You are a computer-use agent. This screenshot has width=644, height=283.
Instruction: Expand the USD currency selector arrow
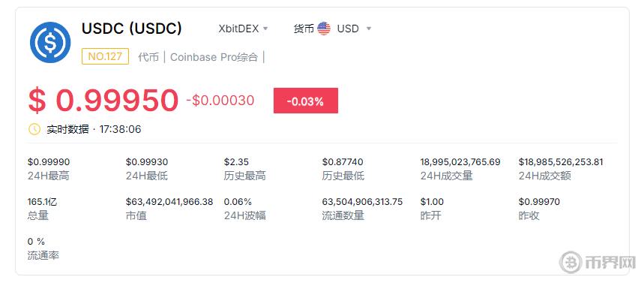point(369,29)
